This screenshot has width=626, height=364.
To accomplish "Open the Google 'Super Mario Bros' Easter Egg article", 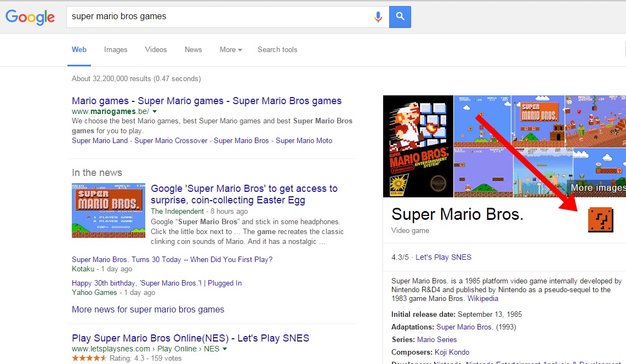I will click(x=244, y=194).
